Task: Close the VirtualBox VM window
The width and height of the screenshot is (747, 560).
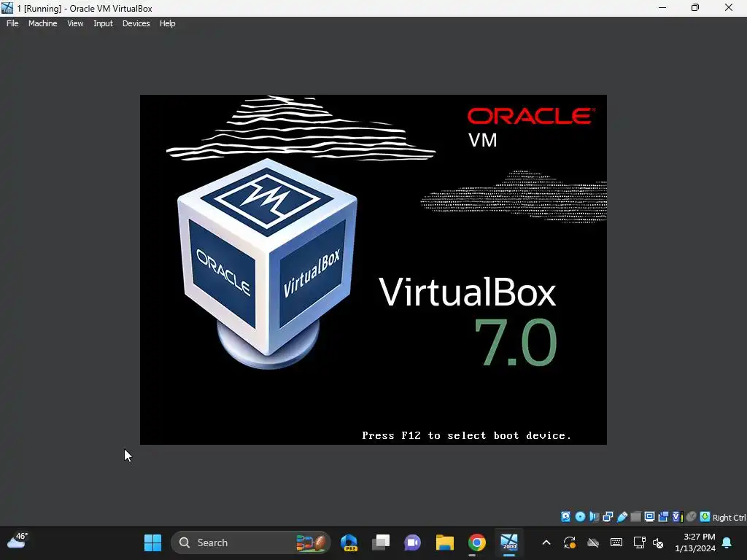Action: click(729, 7)
